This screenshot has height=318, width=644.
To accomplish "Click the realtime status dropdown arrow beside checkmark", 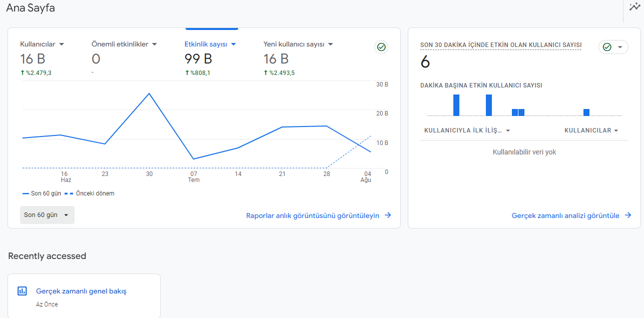I will 620,47.
